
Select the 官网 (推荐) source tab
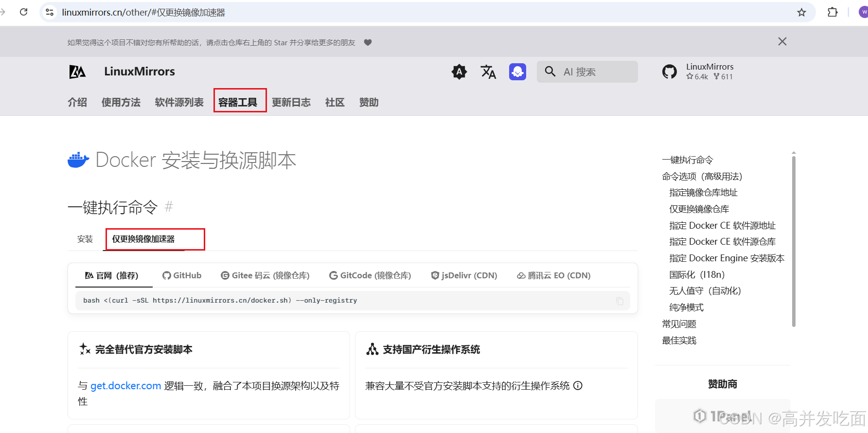[x=112, y=275]
